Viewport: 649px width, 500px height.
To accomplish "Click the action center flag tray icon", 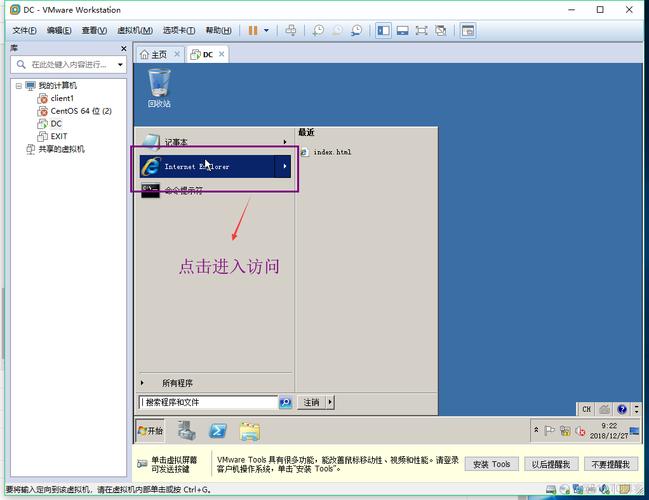I will pos(549,431).
